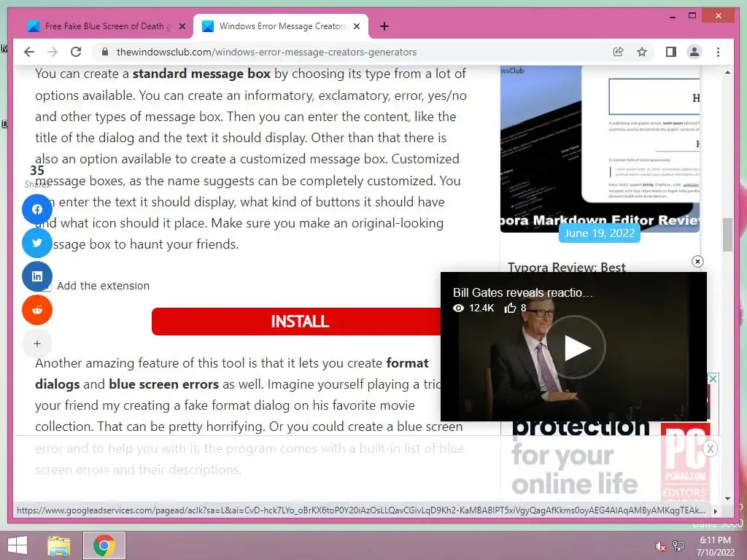Dismiss the bottom overlay with X circle
747x560 pixels.
(x=710, y=448)
